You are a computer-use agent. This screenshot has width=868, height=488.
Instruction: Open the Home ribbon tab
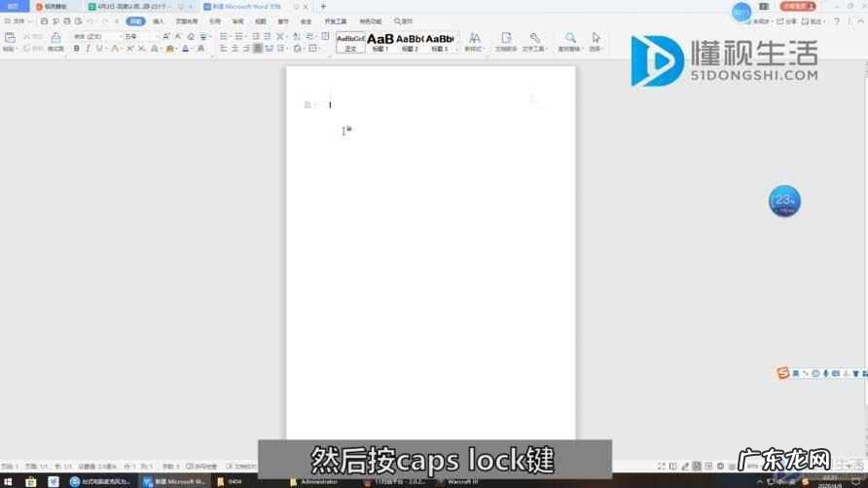pos(135,21)
